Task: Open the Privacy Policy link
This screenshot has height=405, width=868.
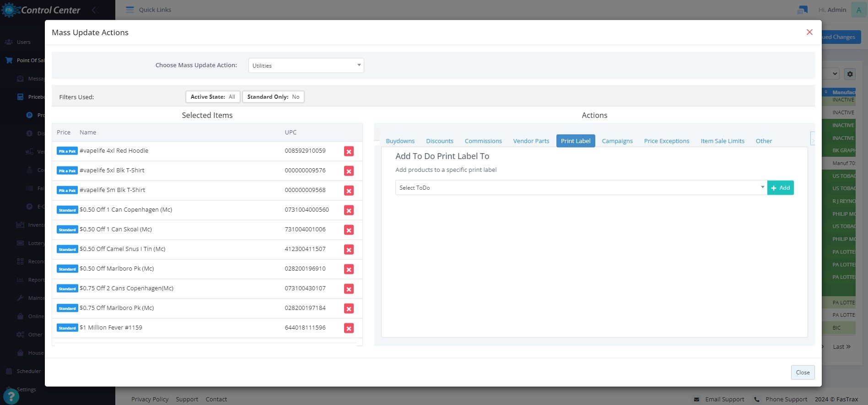Action: 150,399
